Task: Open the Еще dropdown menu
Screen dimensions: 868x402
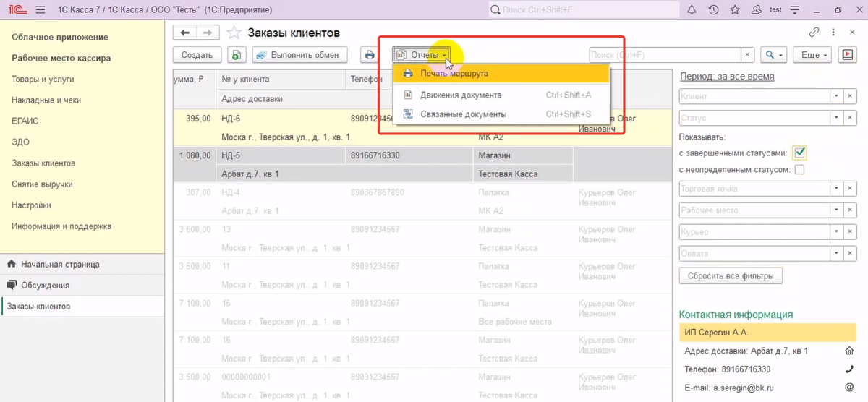Action: tap(812, 55)
